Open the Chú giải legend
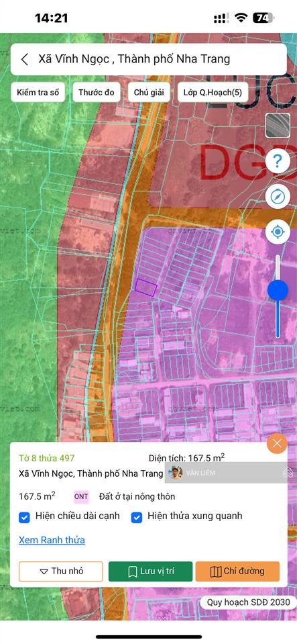Screen dimensions: 297x644 click(x=149, y=93)
